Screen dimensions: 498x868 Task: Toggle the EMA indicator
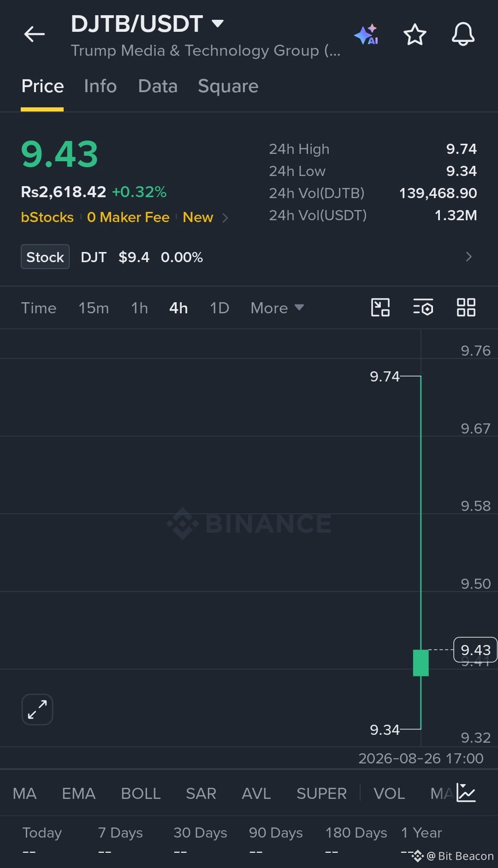click(79, 793)
